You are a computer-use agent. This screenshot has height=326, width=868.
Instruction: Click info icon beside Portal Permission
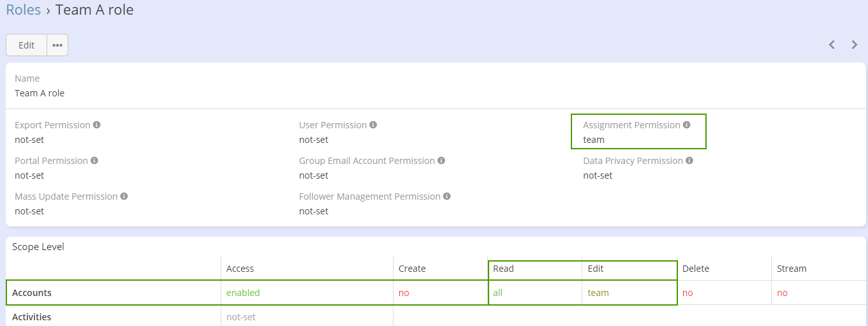pyautogui.click(x=94, y=161)
